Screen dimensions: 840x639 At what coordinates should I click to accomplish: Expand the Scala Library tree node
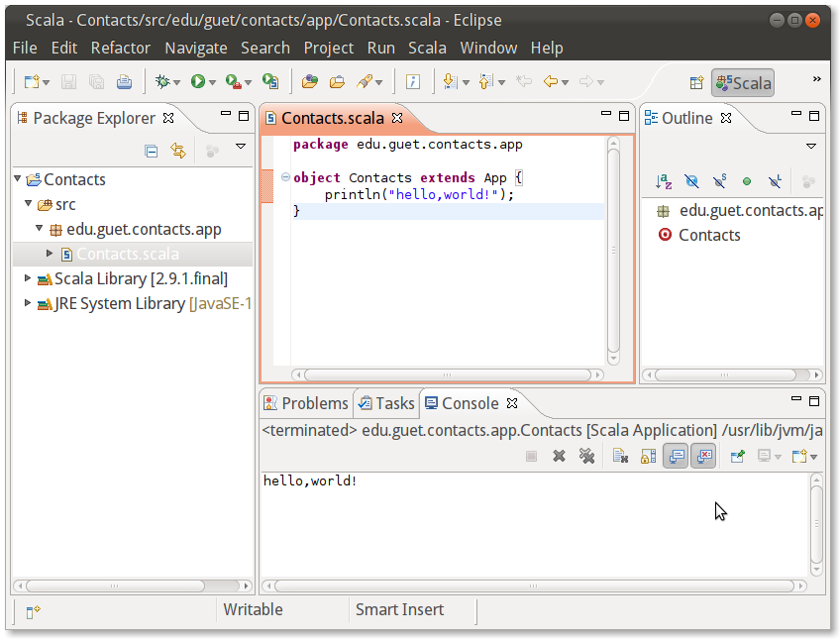tap(28, 278)
